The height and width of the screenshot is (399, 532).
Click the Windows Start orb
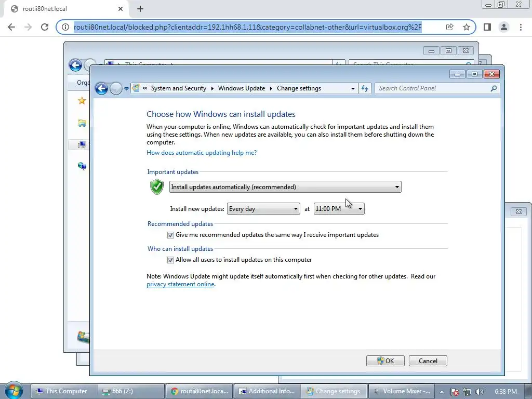(x=14, y=391)
